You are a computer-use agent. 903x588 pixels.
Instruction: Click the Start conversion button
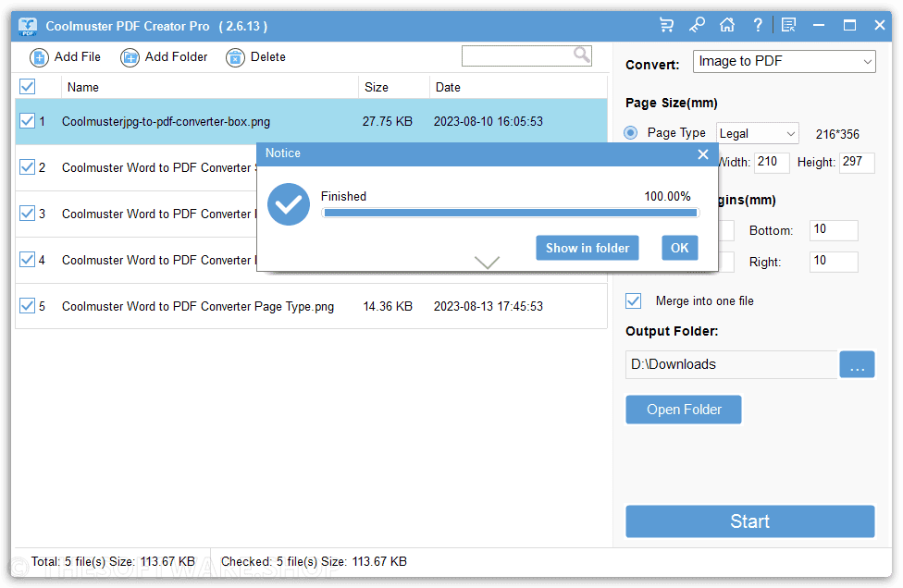pyautogui.click(x=749, y=521)
